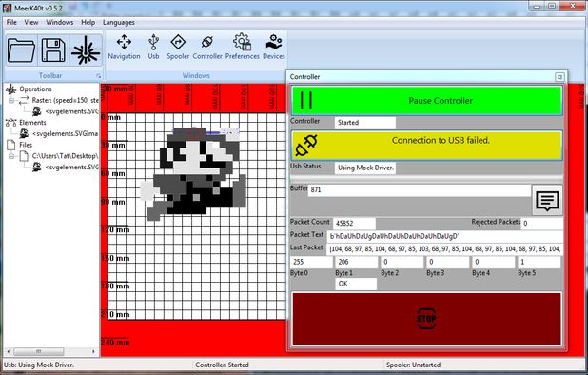
Task: Click the Byte 1 field showing 206
Action: click(x=357, y=262)
